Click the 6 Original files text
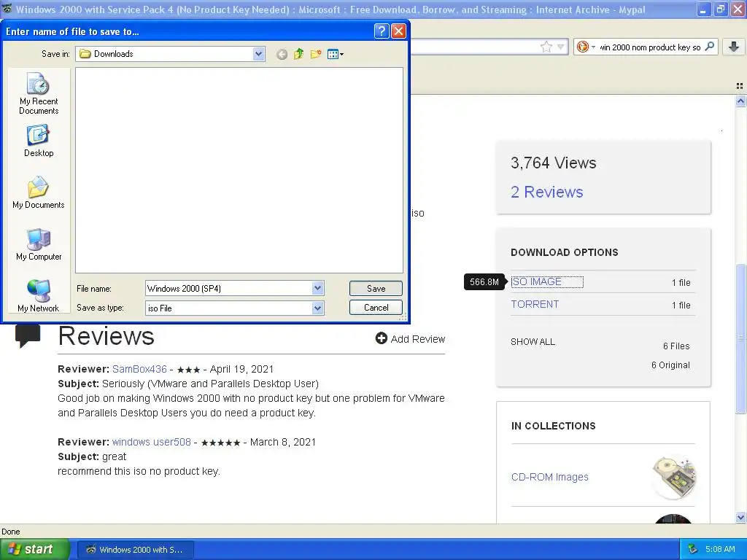The height and width of the screenshot is (560, 747). click(x=670, y=365)
